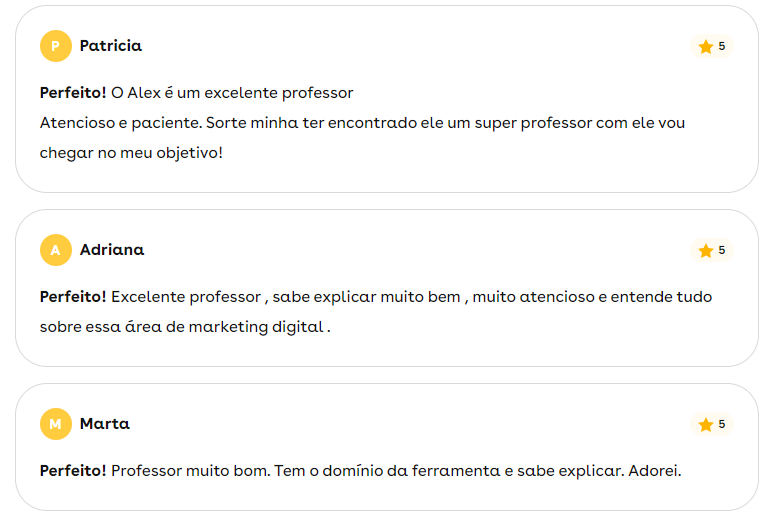Click bold "Perfeito!" in Patricia's review
This screenshot has width=768, height=519.
73,93
